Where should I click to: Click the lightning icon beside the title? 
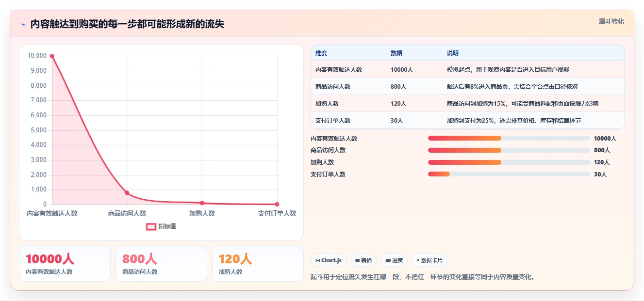(x=23, y=24)
